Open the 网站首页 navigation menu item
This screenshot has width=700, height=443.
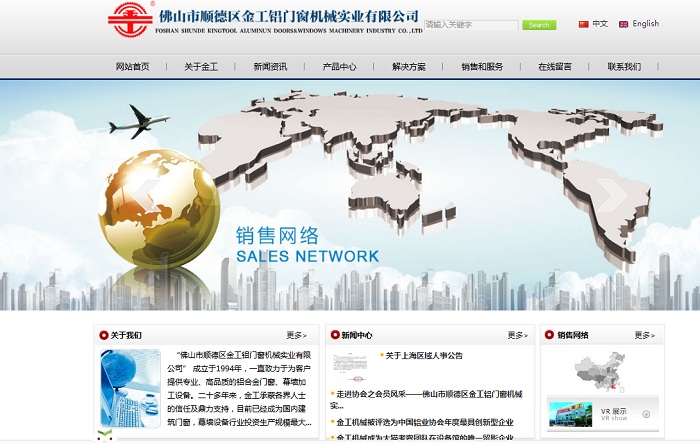click(132, 67)
